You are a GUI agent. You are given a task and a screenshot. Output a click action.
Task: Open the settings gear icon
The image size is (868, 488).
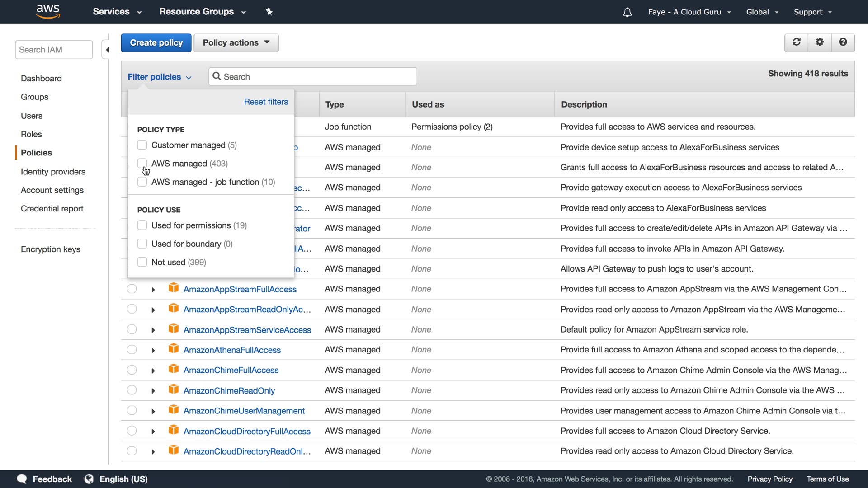(820, 42)
